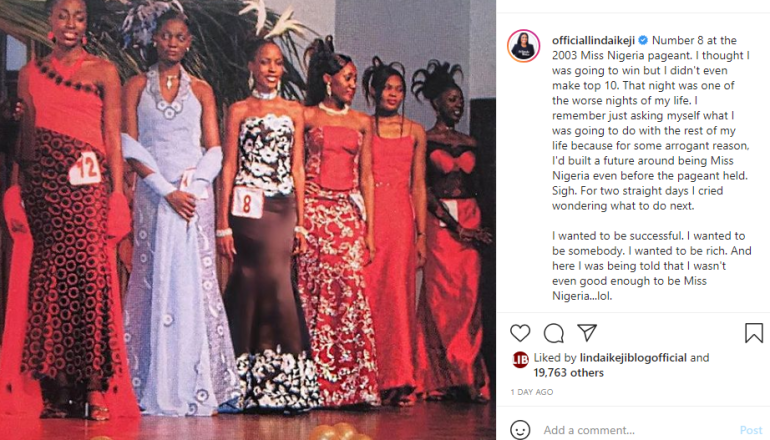Screen dimensions: 770x440
Task: Share the post using paper plane icon
Action: [x=587, y=332]
